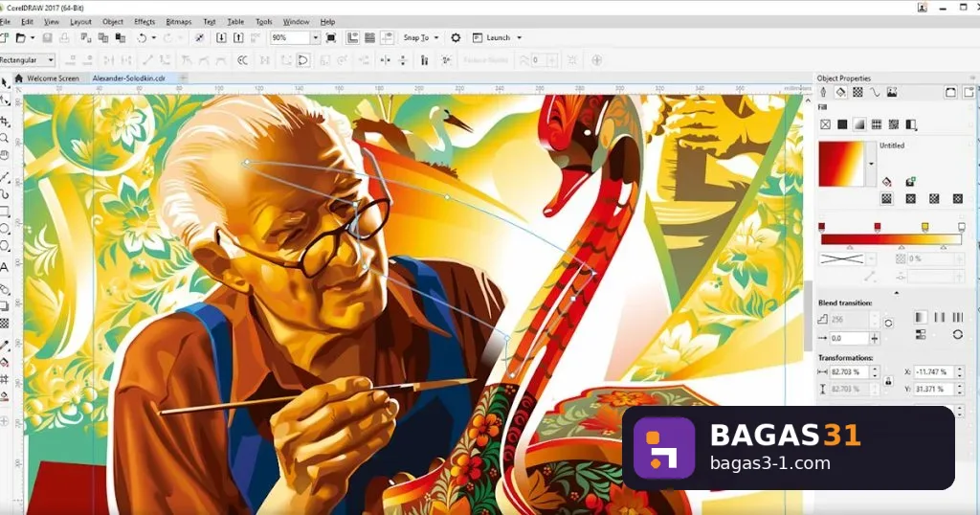
Task: Open the Effects menu
Action: click(x=145, y=22)
